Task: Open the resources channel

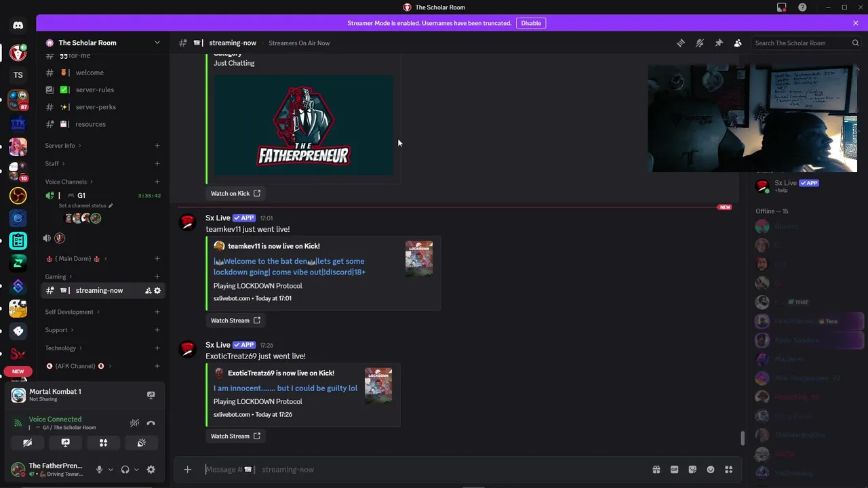Action: tap(102, 124)
